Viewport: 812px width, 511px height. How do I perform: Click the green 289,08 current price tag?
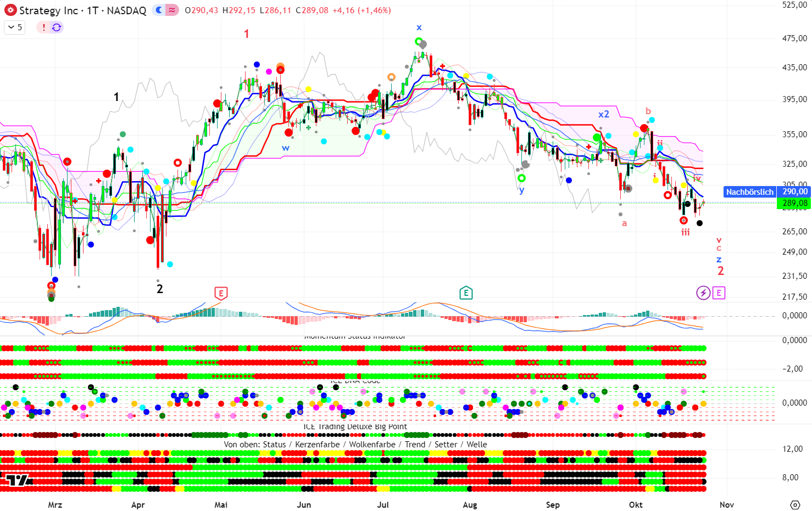(794, 203)
